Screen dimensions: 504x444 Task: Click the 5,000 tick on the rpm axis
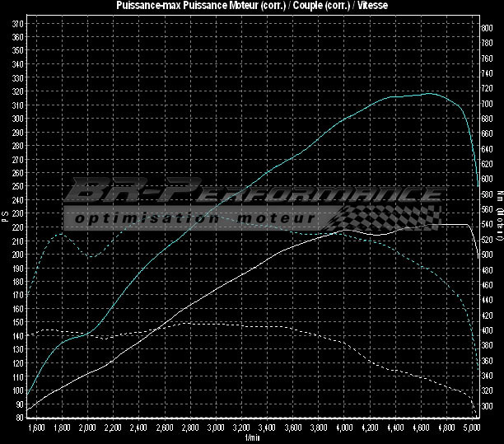click(x=471, y=429)
